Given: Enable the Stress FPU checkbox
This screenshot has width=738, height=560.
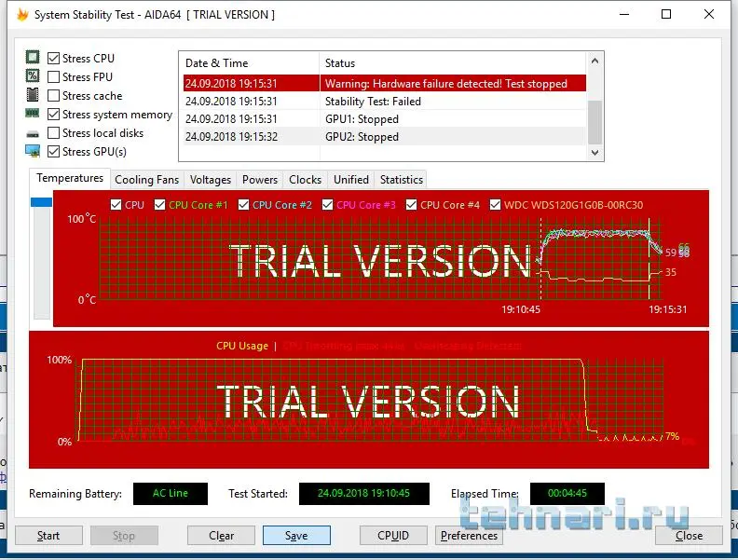Looking at the screenshot, I should (54, 76).
